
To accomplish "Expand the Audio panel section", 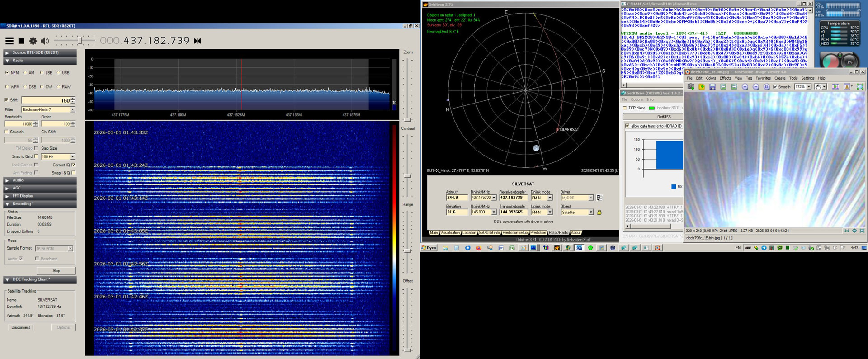I will [x=18, y=180].
